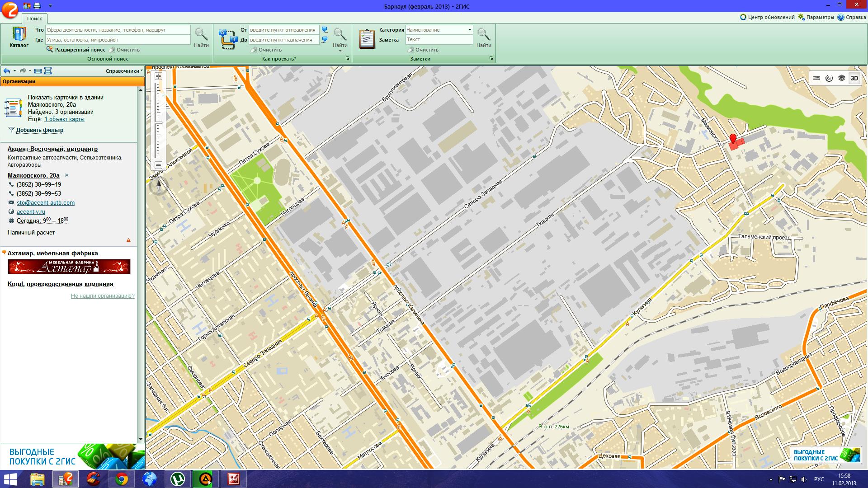This screenshot has width=868, height=488.
Task: Expand the Справочники dropdown
Action: pyautogui.click(x=124, y=71)
